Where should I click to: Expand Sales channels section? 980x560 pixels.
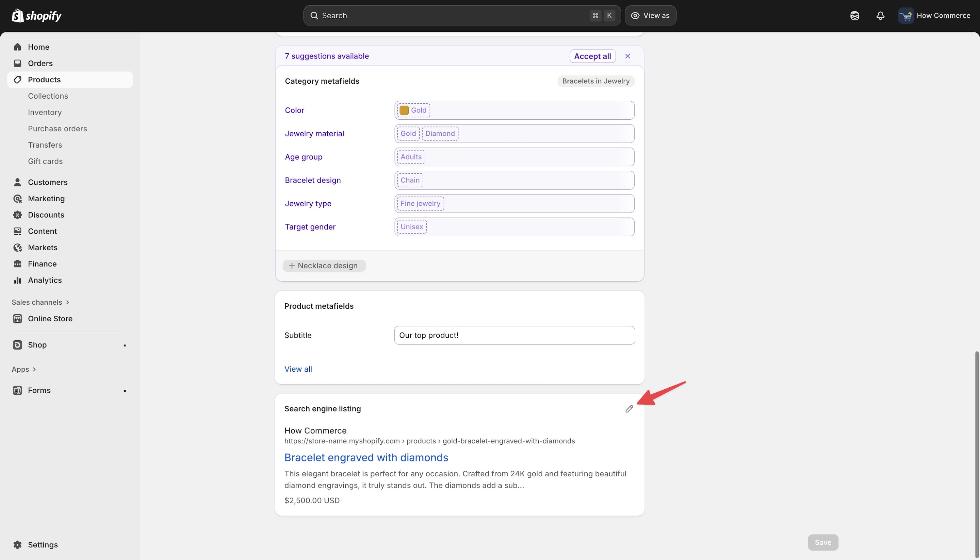[40, 302]
